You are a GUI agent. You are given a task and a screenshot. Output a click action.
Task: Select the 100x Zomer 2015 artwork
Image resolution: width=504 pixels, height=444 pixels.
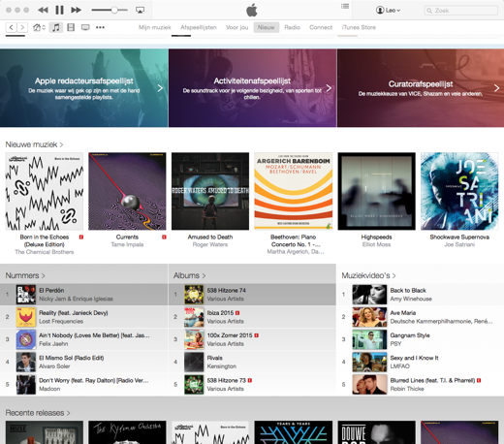tap(194, 339)
